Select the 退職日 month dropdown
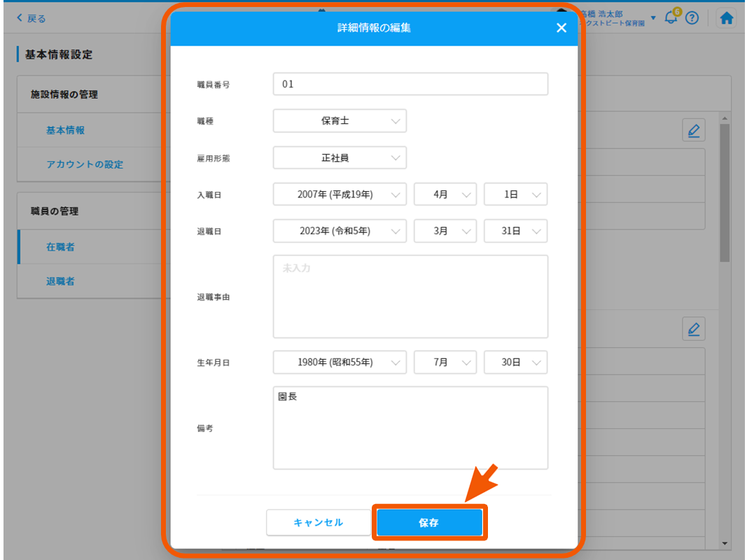 (x=445, y=231)
